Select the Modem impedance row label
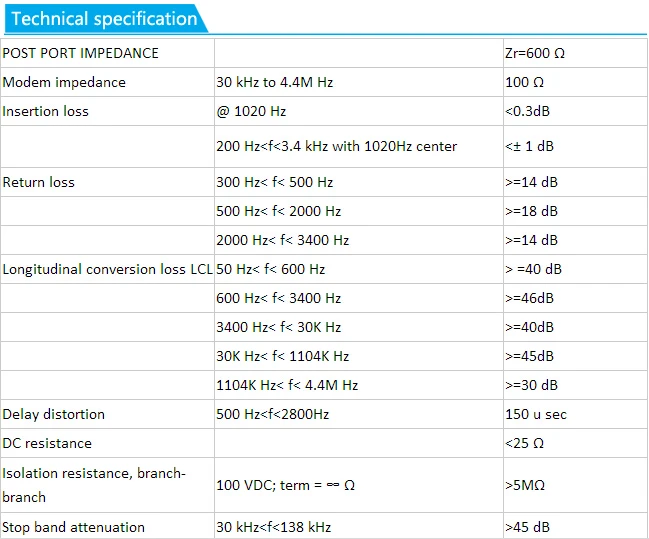649x539 pixels. 64,82
